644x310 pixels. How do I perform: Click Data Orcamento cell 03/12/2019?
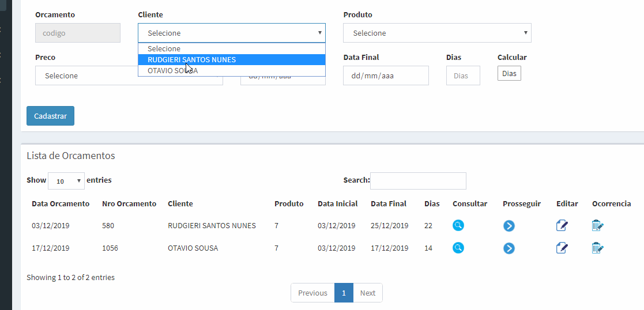point(51,225)
